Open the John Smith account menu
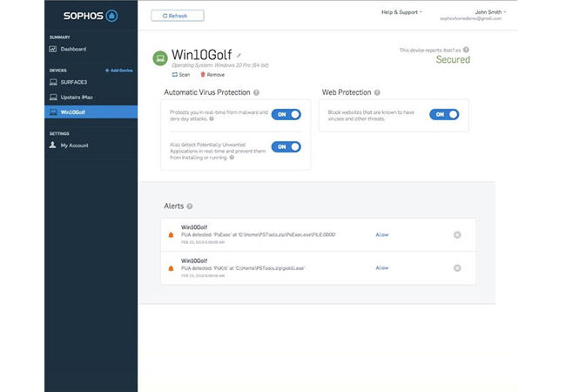Image resolution: width=566 pixels, height=392 pixels. (x=490, y=12)
